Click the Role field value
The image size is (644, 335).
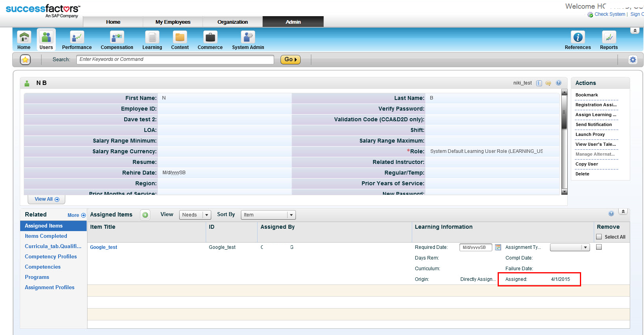click(486, 151)
